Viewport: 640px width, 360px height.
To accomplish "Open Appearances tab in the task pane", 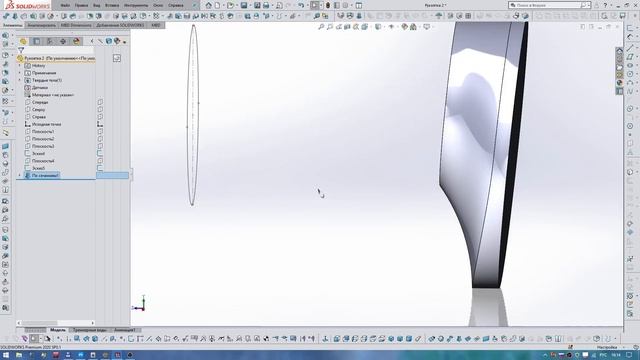I will [620, 83].
